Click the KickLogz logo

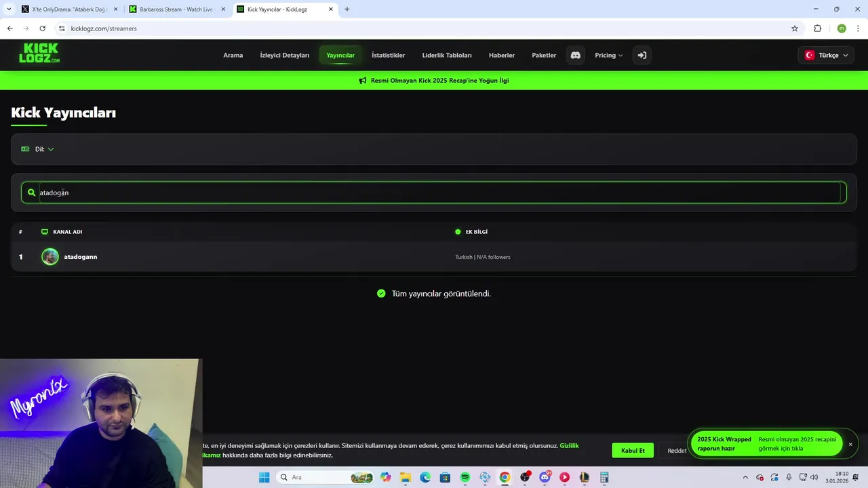(39, 53)
